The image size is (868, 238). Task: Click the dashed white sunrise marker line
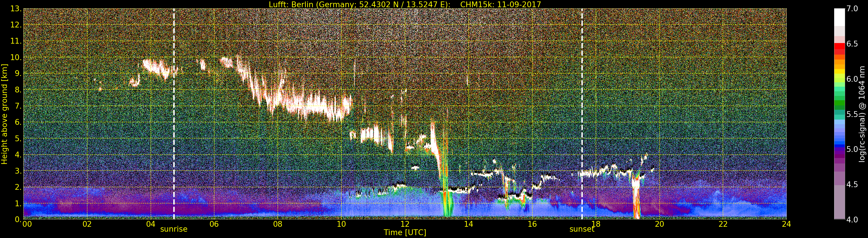pos(174,114)
